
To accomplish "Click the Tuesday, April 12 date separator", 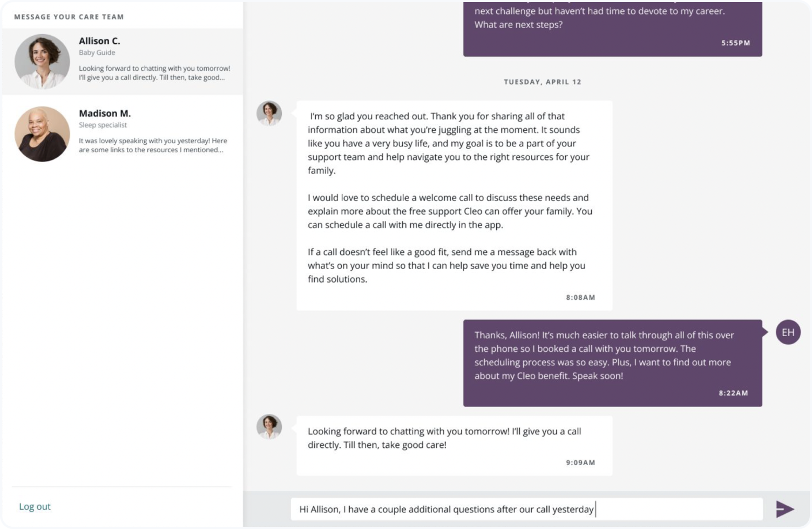I will tap(543, 82).
